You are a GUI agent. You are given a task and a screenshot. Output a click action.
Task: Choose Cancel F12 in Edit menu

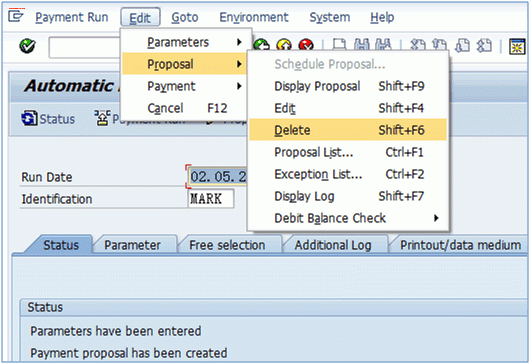point(185,108)
